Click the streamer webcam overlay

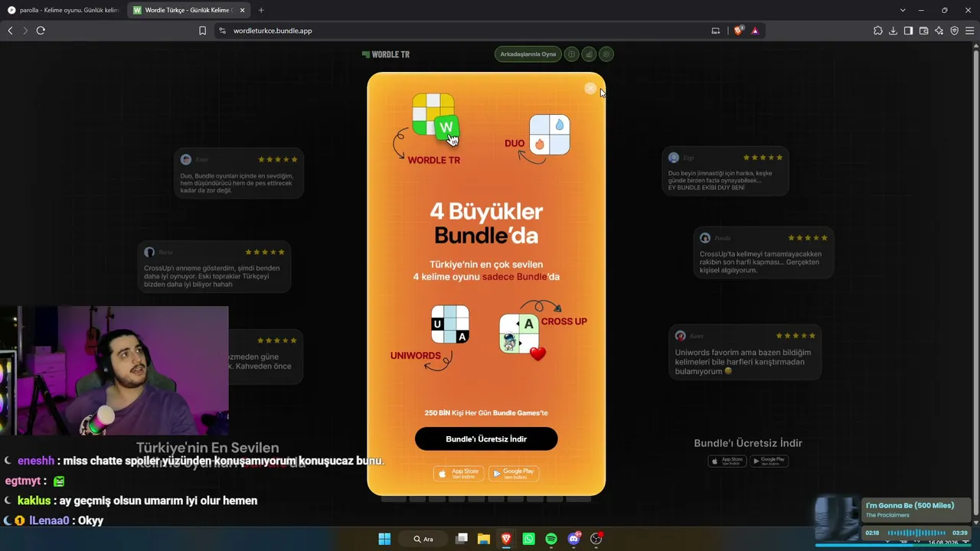114,371
